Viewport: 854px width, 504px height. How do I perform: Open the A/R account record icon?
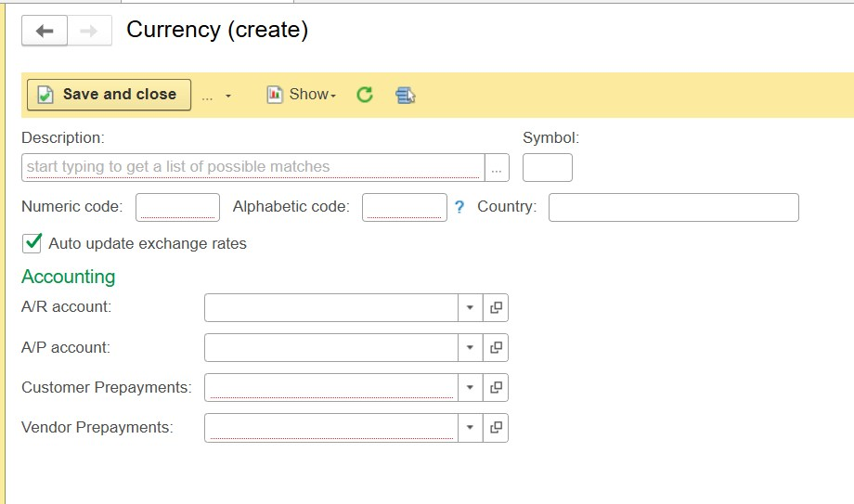click(496, 307)
